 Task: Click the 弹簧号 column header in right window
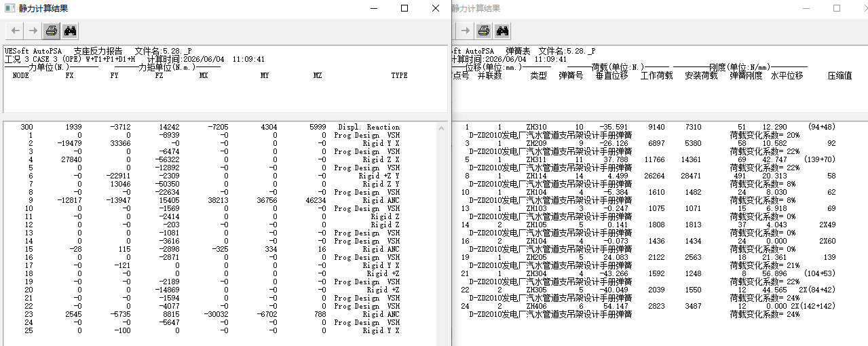click(571, 76)
